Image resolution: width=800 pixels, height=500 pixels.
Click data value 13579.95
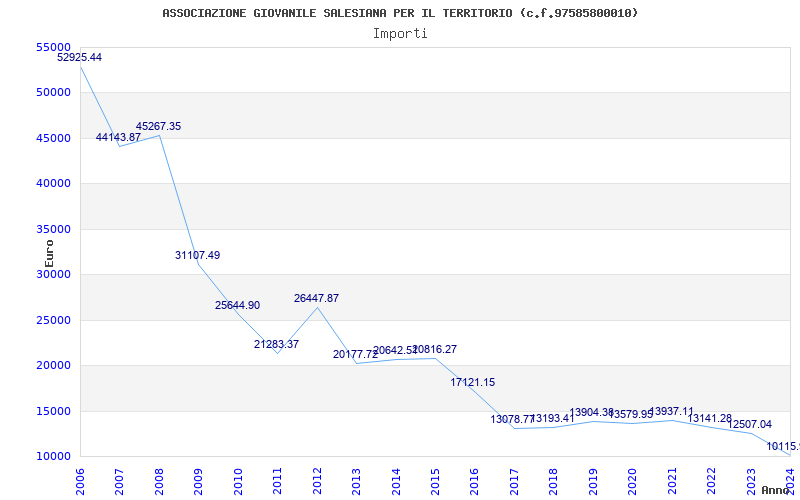[x=631, y=414]
